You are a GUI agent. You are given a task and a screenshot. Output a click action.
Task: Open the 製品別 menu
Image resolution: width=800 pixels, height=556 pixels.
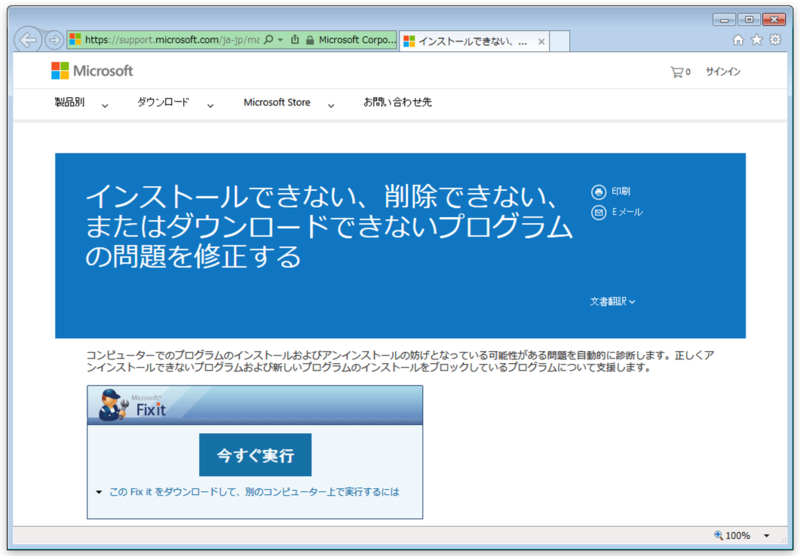click(x=70, y=102)
